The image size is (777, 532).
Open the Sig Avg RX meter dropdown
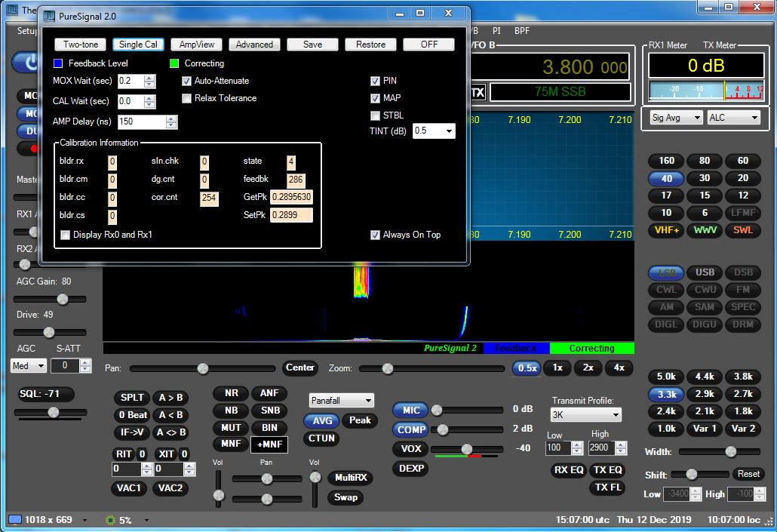tap(676, 118)
